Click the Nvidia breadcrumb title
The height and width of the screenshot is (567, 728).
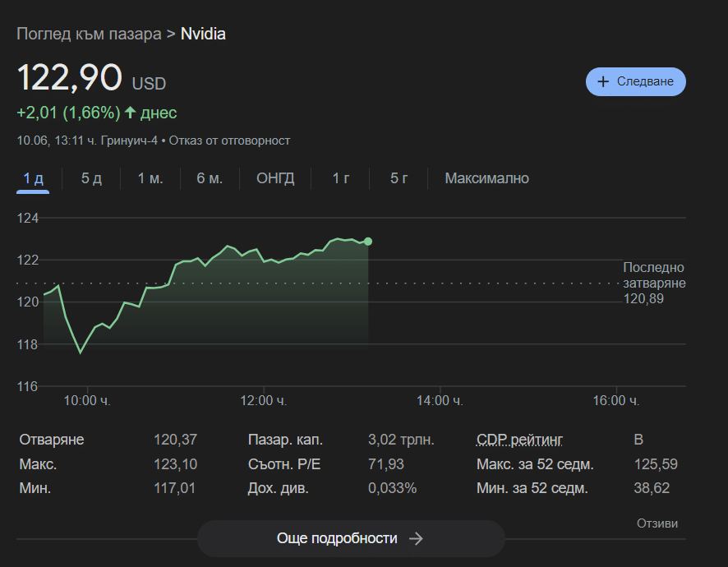tap(203, 34)
